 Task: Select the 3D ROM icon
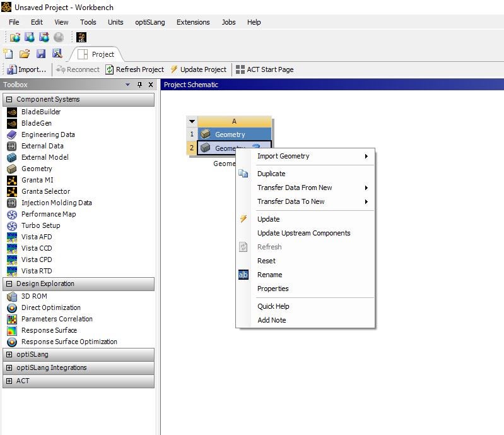coord(12,296)
